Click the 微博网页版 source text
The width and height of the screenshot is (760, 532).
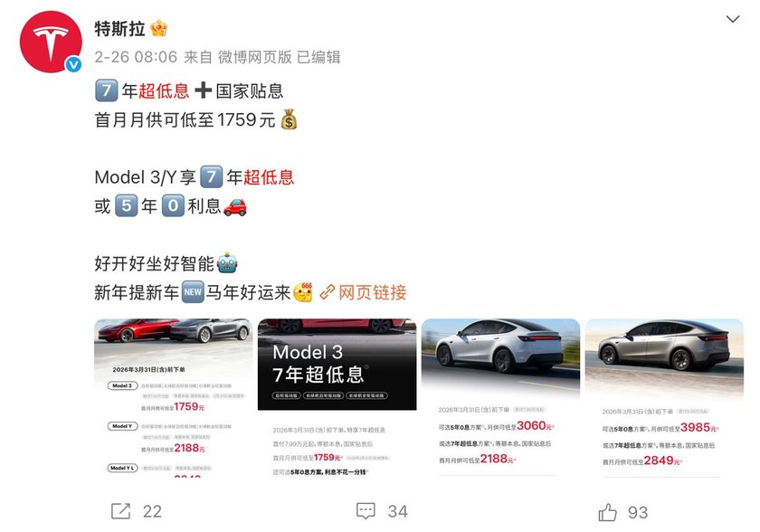tap(255, 57)
